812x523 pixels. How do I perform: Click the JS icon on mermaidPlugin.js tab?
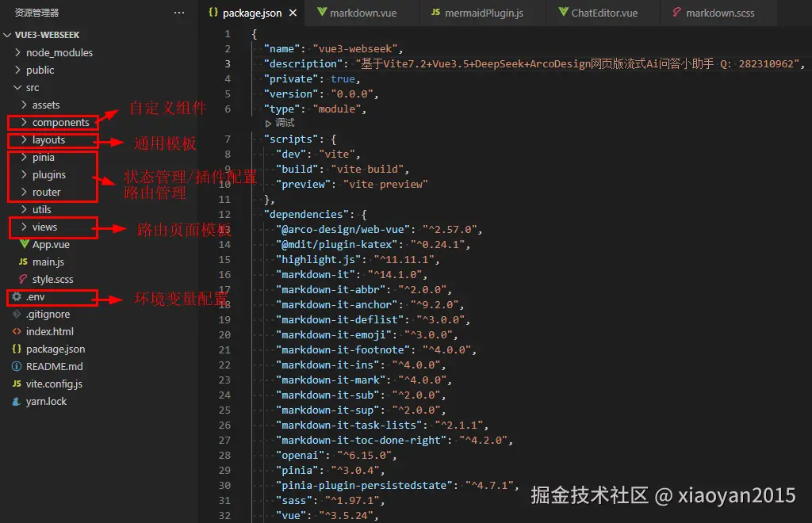click(435, 12)
